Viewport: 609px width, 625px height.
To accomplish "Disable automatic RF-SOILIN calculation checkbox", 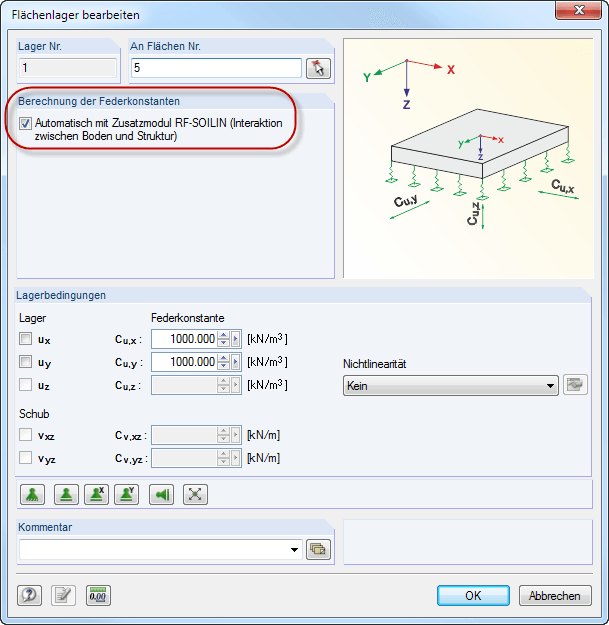I will pos(26,124).
